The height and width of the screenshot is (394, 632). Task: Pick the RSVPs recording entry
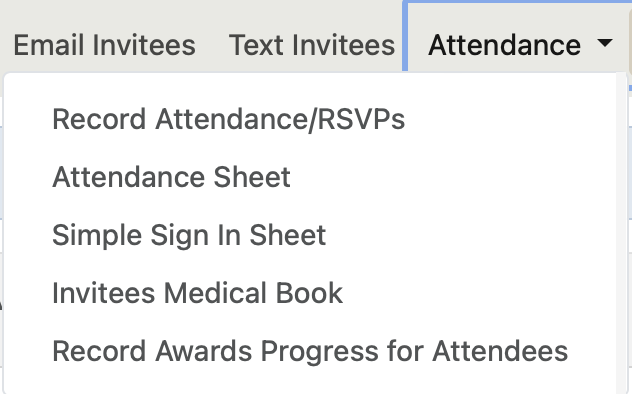[229, 119]
